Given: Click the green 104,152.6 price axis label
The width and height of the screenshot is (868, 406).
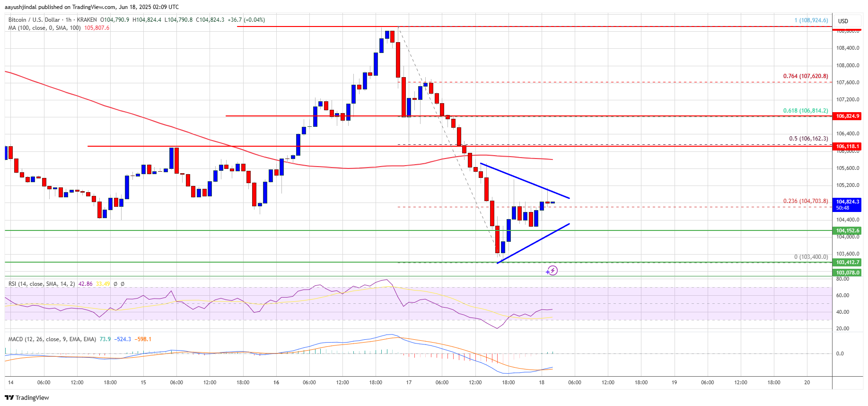Looking at the screenshot, I should tap(847, 231).
